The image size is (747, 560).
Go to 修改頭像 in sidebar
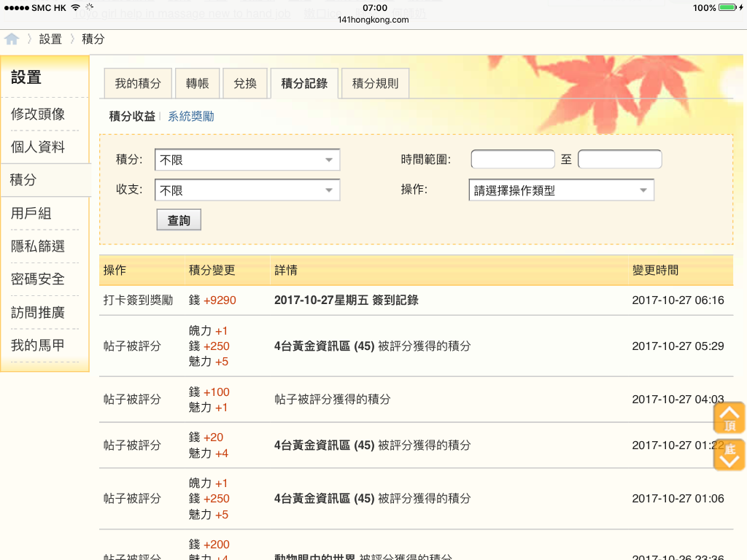(x=38, y=114)
